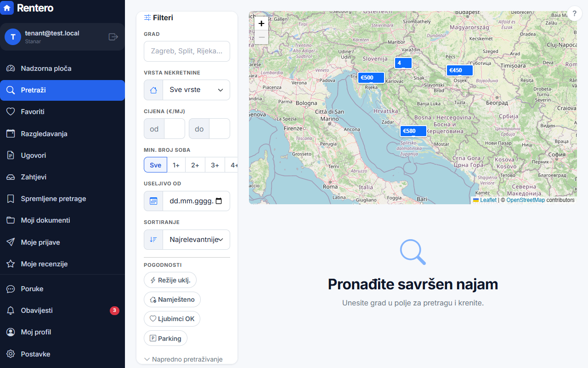Image resolution: width=588 pixels, height=368 pixels.
Task: Zoom out on the map
Action: coord(261,37)
